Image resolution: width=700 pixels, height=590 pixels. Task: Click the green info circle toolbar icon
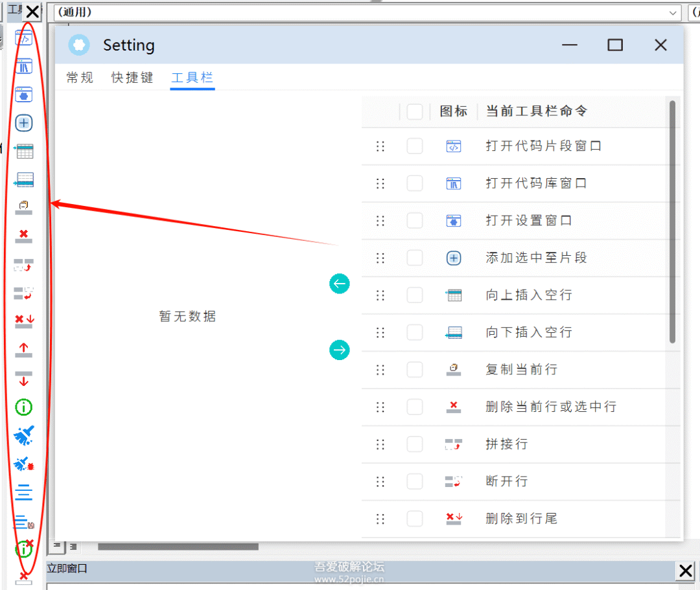coord(24,407)
